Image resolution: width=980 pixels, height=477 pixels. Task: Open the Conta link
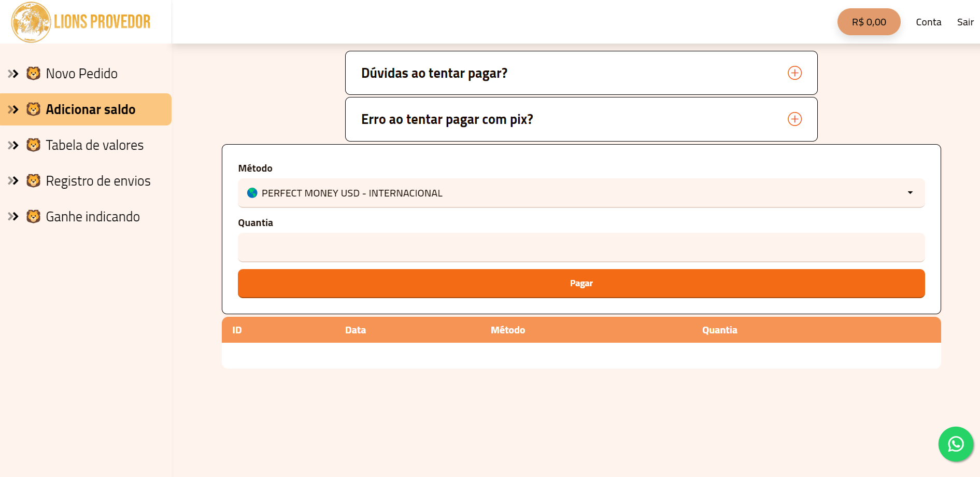[x=928, y=22]
